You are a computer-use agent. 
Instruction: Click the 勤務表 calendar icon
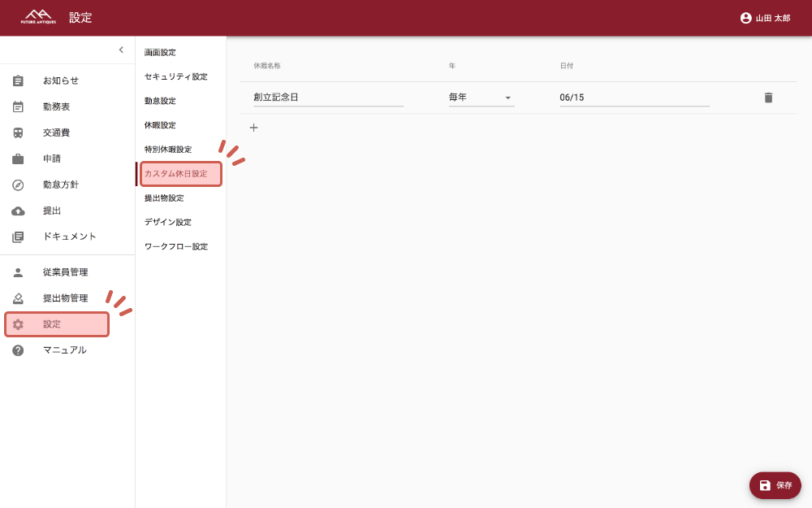click(18, 106)
